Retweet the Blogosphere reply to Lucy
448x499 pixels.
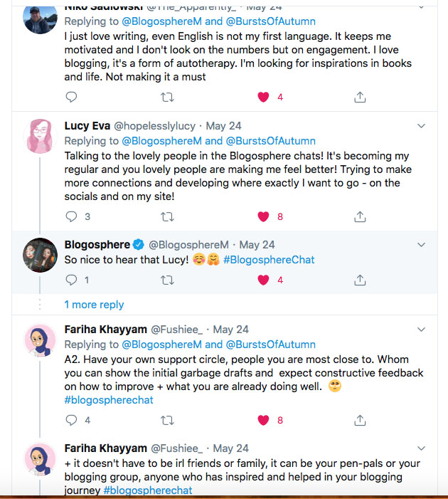pyautogui.click(x=168, y=280)
